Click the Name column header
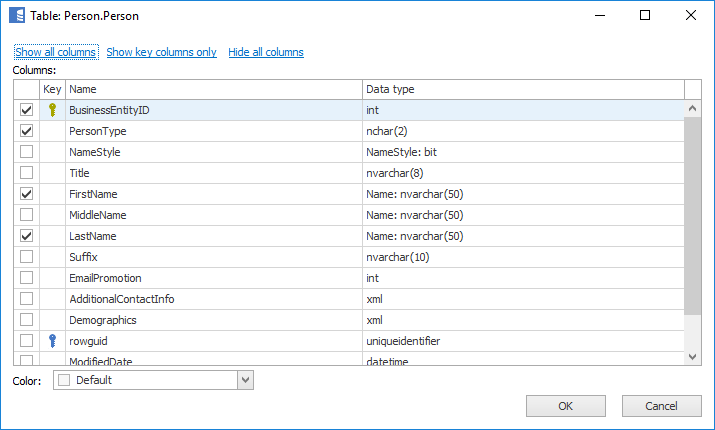Viewport: 715px width, 430px height. point(213,89)
